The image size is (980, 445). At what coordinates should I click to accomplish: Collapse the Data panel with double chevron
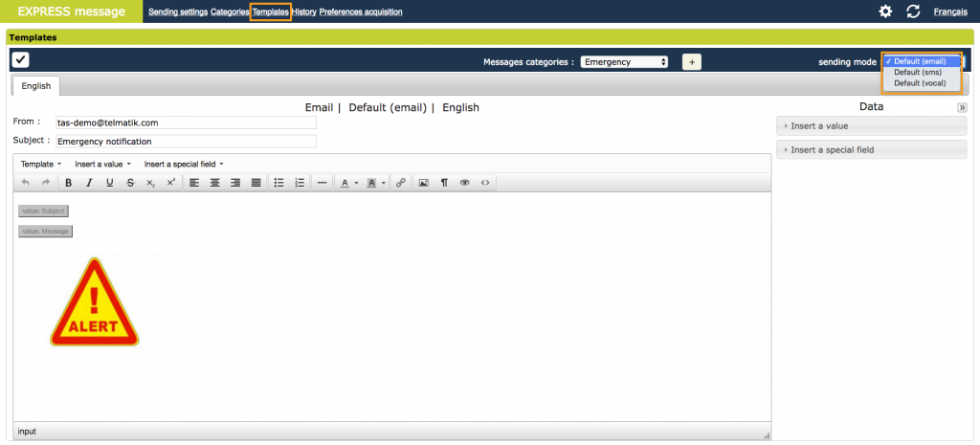point(963,107)
